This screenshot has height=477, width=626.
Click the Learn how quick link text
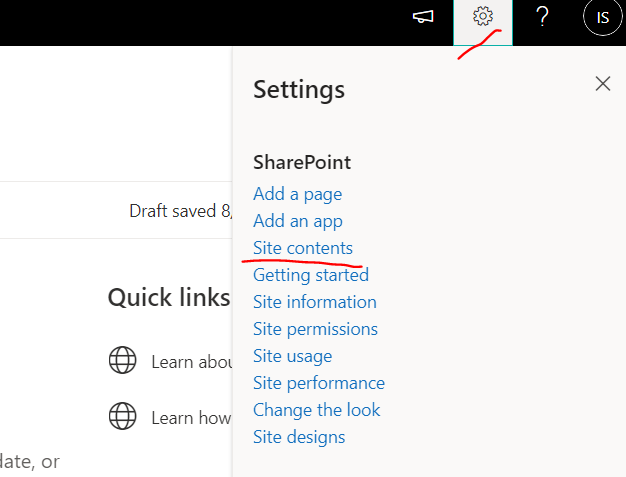click(x=191, y=418)
